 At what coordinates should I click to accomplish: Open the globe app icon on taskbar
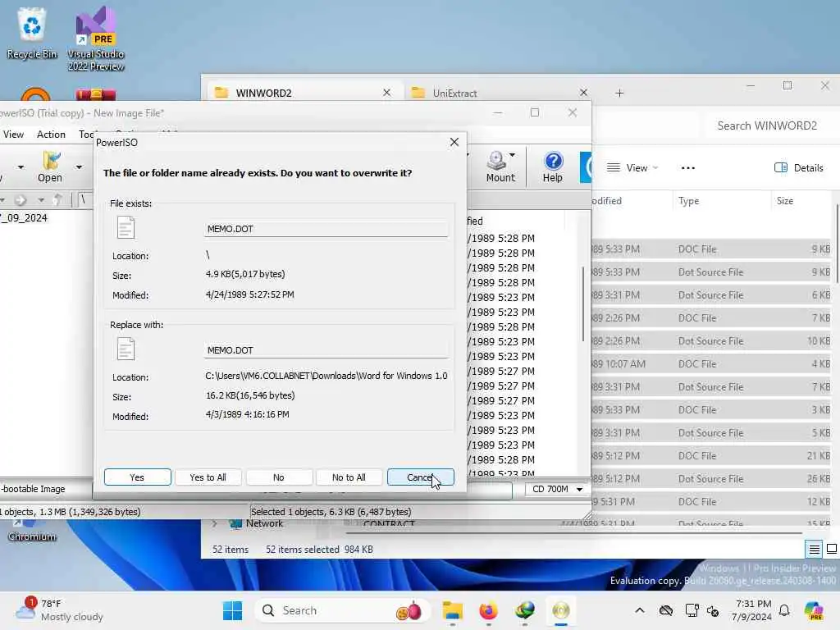525,610
